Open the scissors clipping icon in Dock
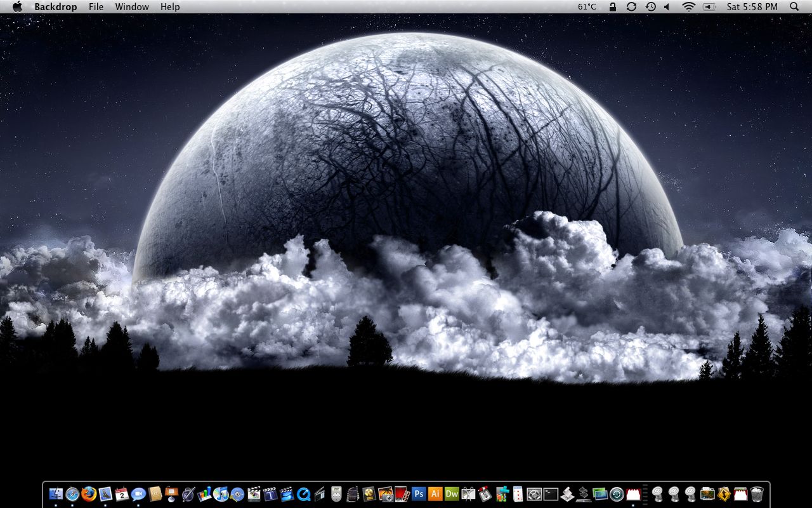 468,493
